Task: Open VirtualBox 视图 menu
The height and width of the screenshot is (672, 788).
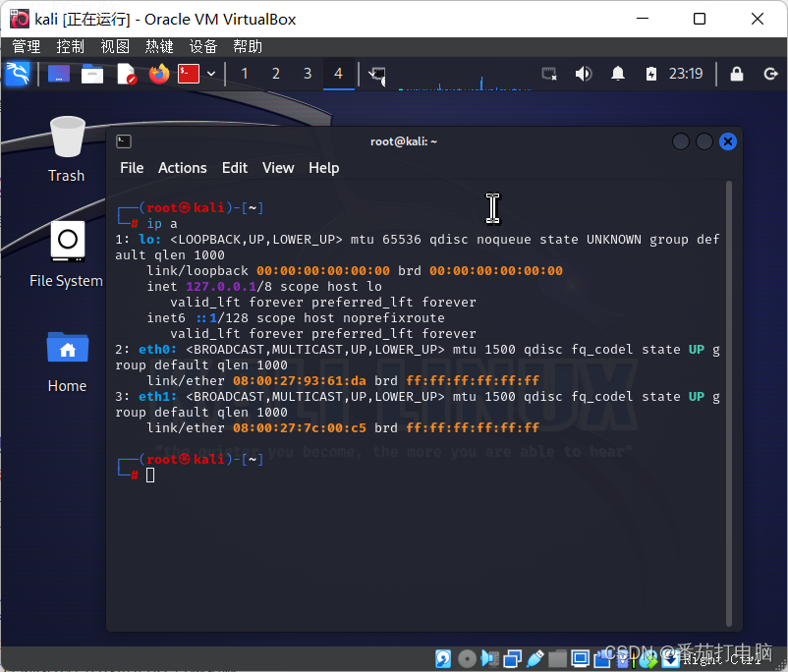Action: [x=115, y=47]
